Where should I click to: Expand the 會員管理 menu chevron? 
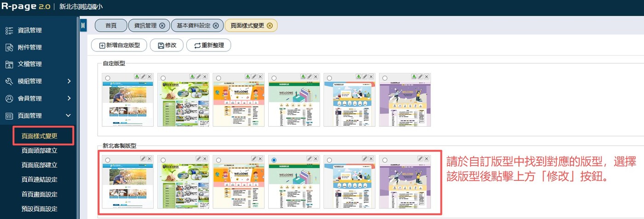(x=69, y=98)
